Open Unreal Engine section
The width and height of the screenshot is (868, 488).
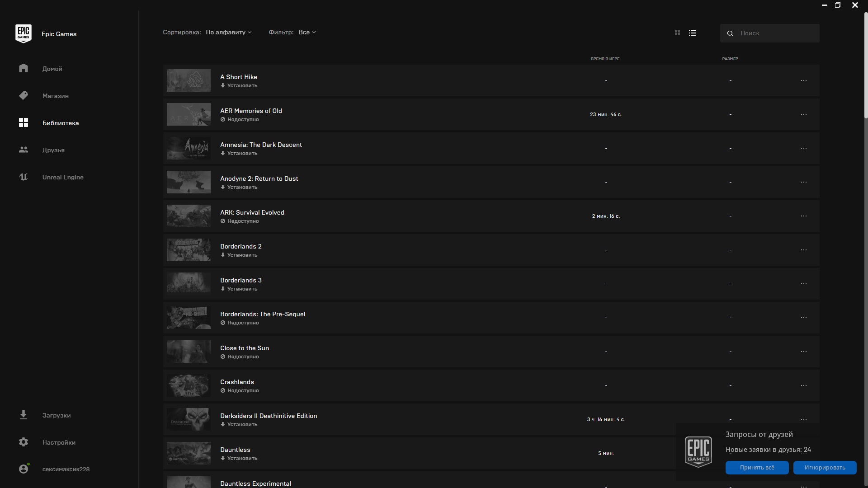coord(63,177)
